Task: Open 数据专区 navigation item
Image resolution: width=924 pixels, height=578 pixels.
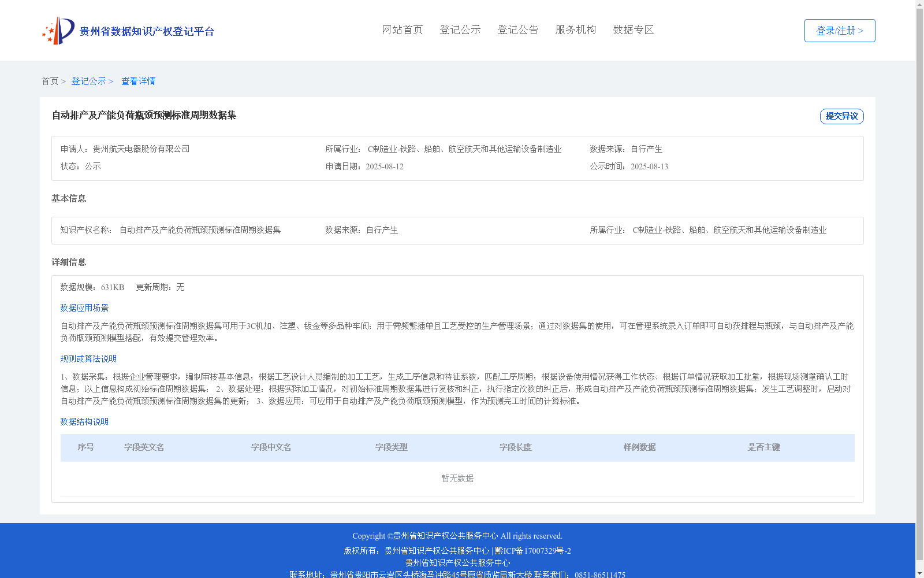Action: [634, 29]
